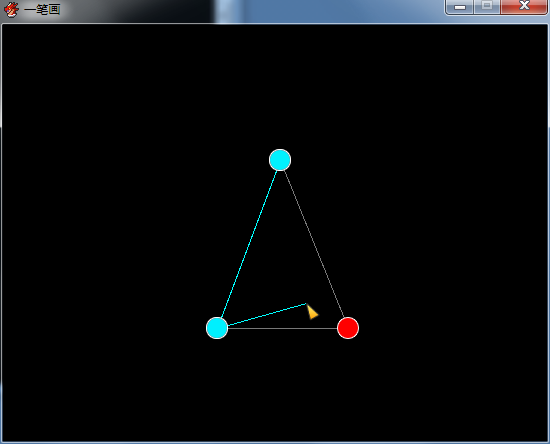The width and height of the screenshot is (550, 444).
Task: Click the red node at the triangle's bottom right
Action: tap(348, 328)
